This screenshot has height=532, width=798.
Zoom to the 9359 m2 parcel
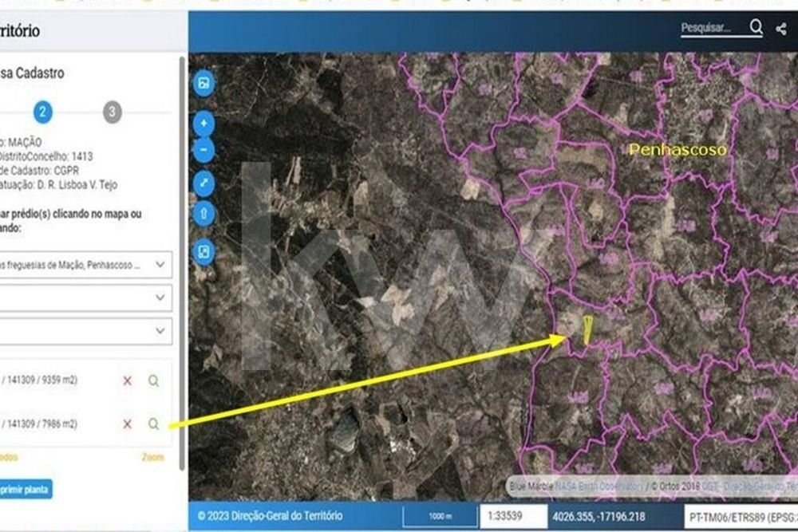pos(153,380)
